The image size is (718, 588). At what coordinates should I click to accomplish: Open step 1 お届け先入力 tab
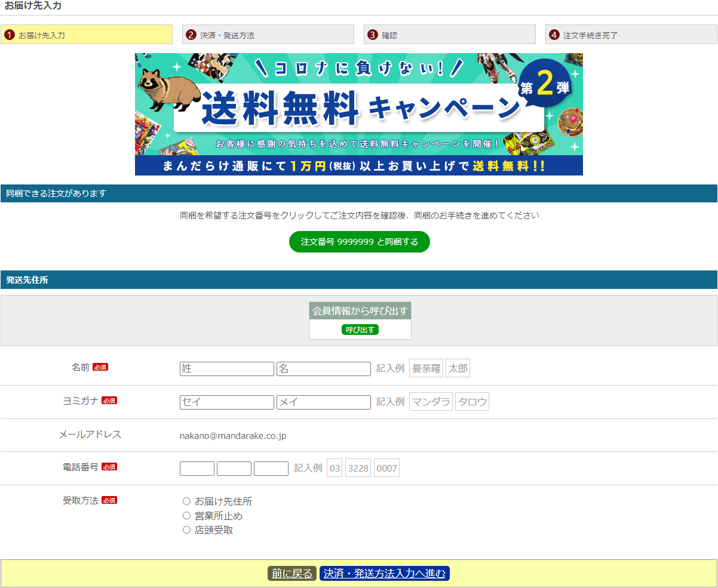click(x=87, y=35)
